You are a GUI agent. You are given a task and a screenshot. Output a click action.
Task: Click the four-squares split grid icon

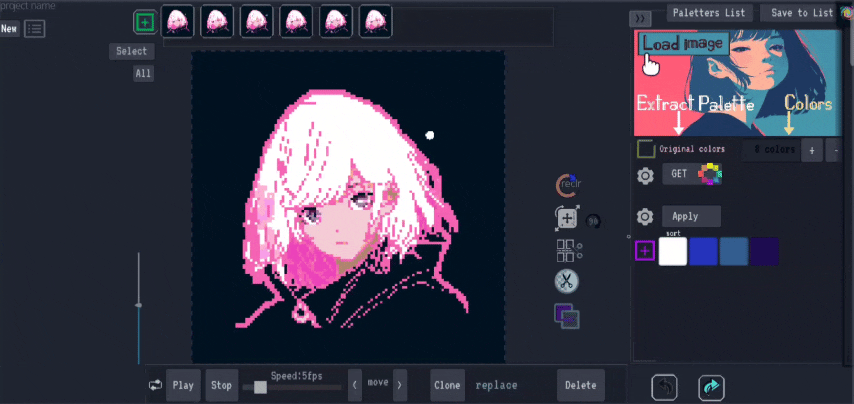[569, 250]
